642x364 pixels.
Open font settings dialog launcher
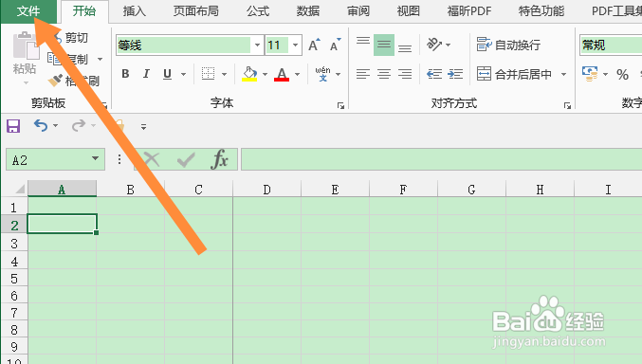340,105
